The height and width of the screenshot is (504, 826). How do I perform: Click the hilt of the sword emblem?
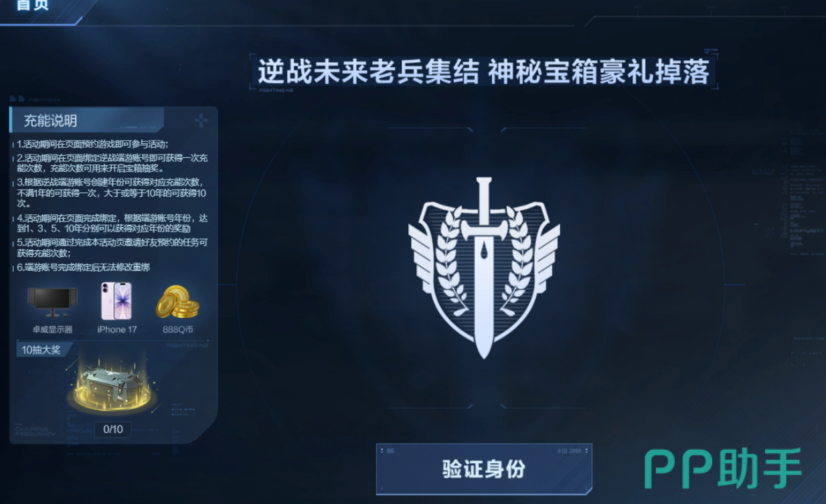tap(484, 194)
